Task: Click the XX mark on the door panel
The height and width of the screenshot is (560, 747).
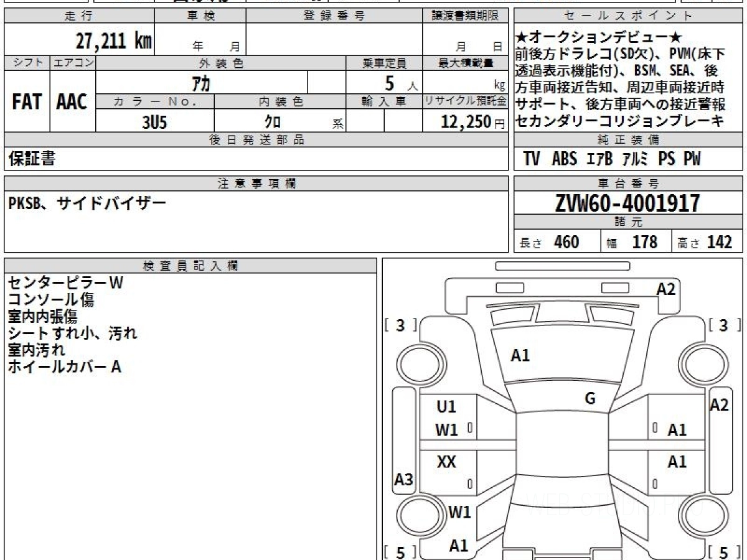Action: (x=446, y=462)
